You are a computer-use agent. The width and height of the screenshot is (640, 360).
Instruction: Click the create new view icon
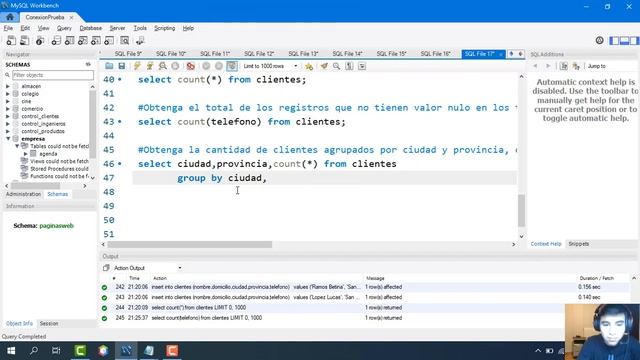82,40
